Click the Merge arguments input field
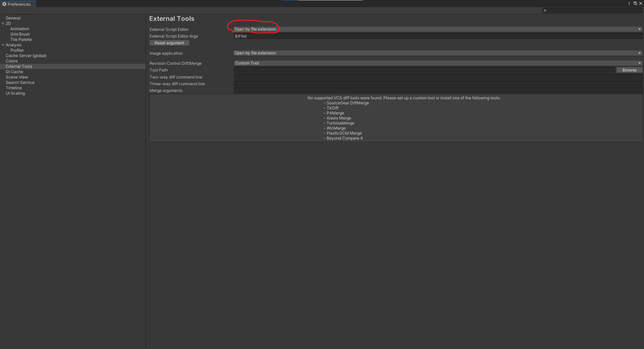The width and height of the screenshot is (644, 349). coord(437,90)
